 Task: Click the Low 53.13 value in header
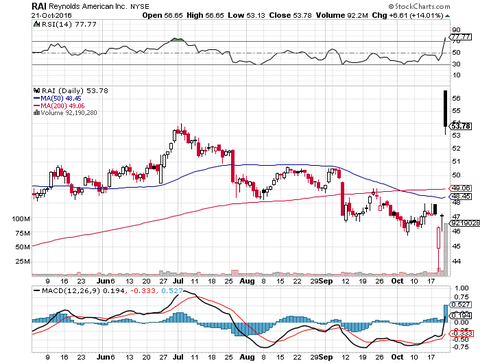[247, 16]
